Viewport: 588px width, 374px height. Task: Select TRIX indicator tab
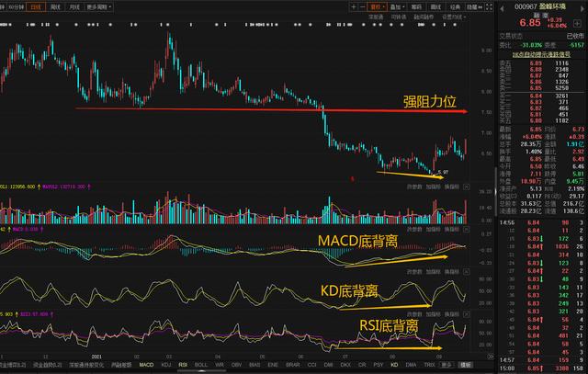tap(429, 365)
